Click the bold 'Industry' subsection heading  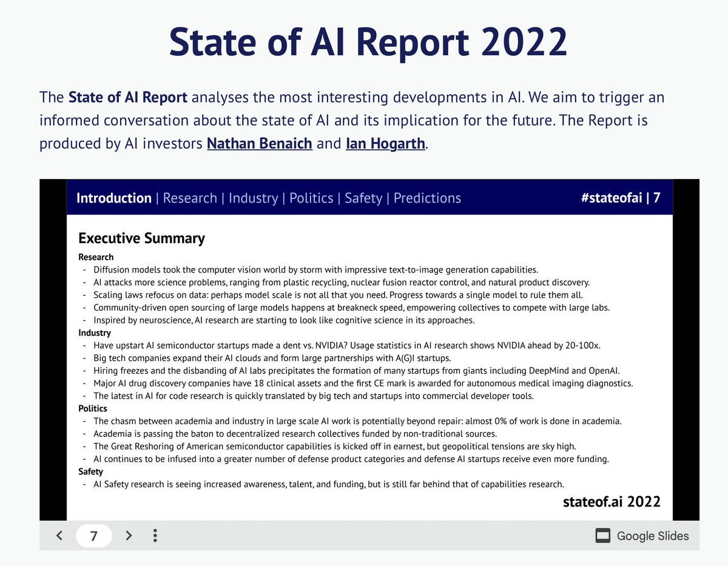click(95, 333)
